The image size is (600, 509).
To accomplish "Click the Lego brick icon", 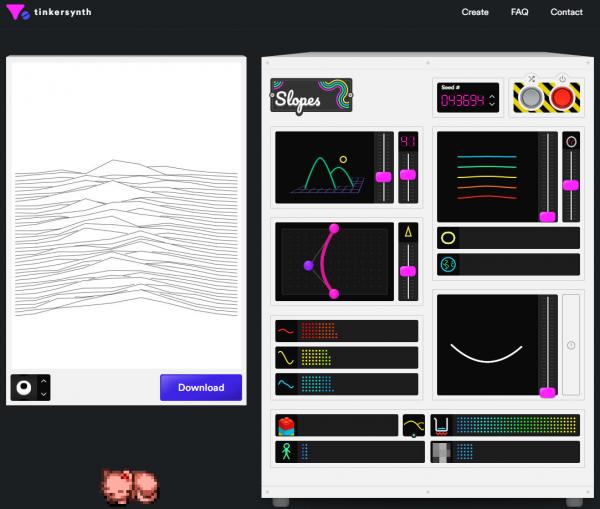I will (286, 425).
